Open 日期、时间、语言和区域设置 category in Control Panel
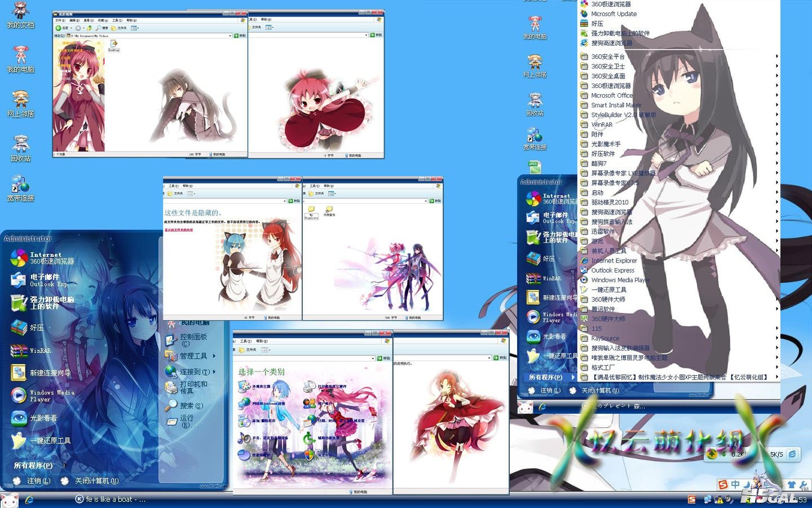This screenshot has width=812, height=508. pyautogui.click(x=334, y=421)
